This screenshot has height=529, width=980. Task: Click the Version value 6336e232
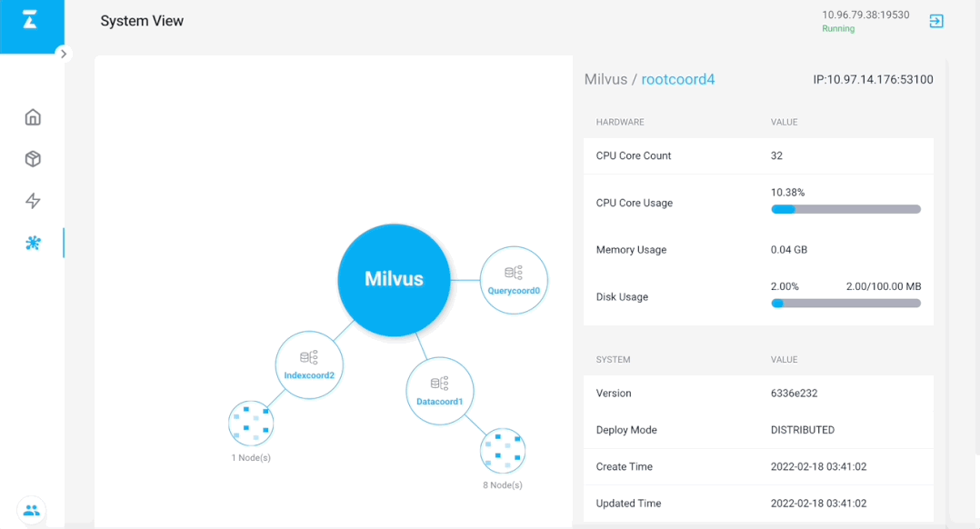794,394
